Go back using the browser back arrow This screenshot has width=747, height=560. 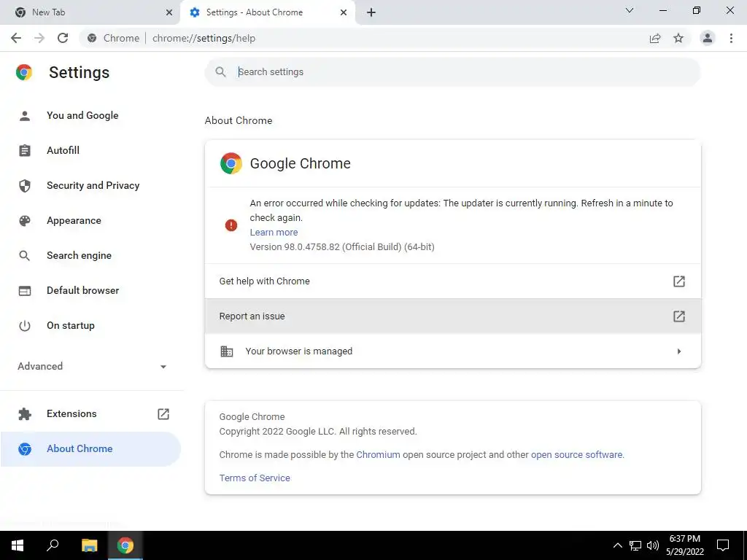[16, 38]
